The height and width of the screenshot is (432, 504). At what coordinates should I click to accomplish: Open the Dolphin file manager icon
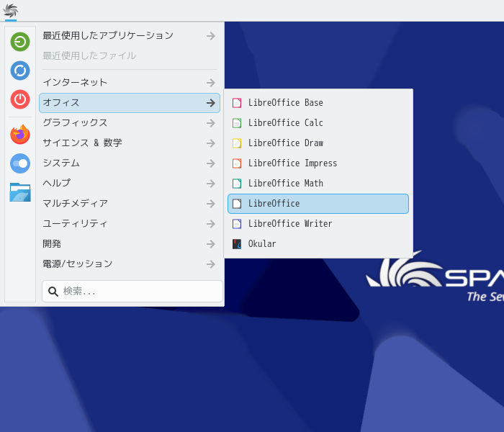(x=20, y=192)
